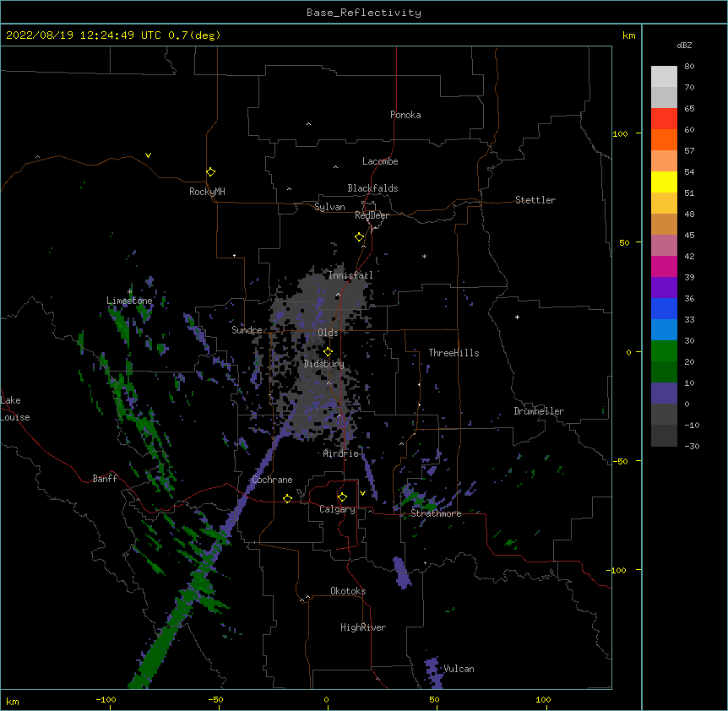Select the Drumheller label

[539, 411]
